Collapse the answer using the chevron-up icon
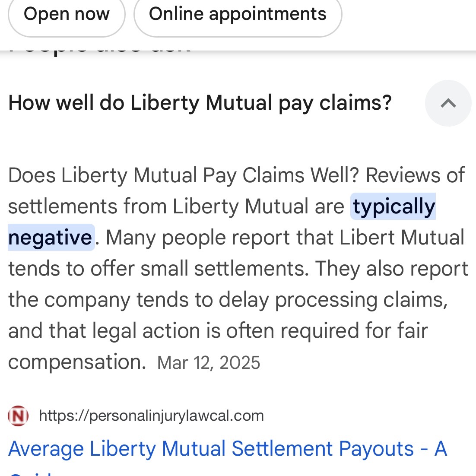The image size is (476, 476). coord(448,103)
